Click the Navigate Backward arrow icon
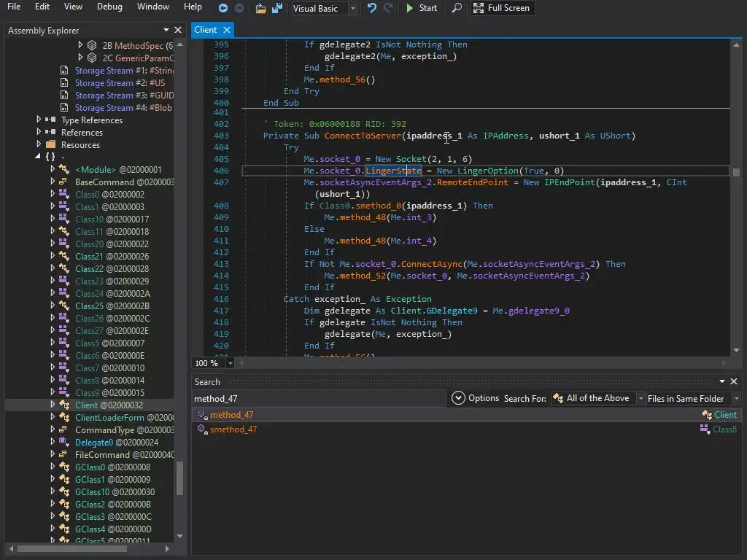Image resolution: width=747 pixels, height=560 pixels. (x=223, y=8)
